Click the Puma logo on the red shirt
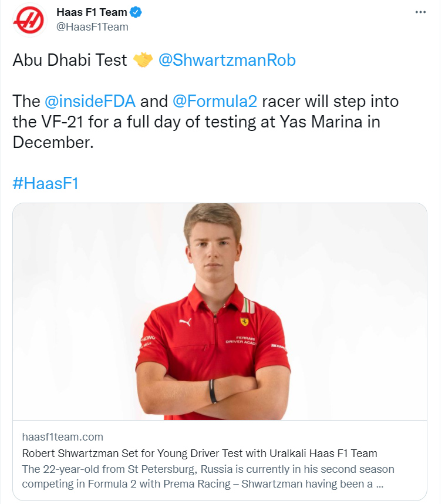 click(x=185, y=322)
